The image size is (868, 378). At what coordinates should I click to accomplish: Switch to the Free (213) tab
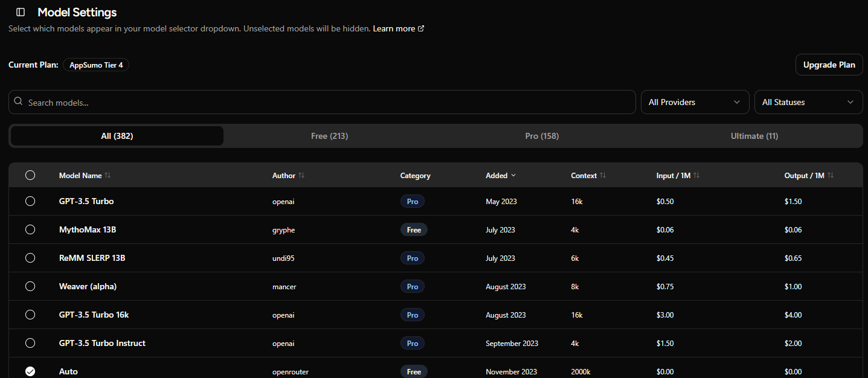click(330, 136)
